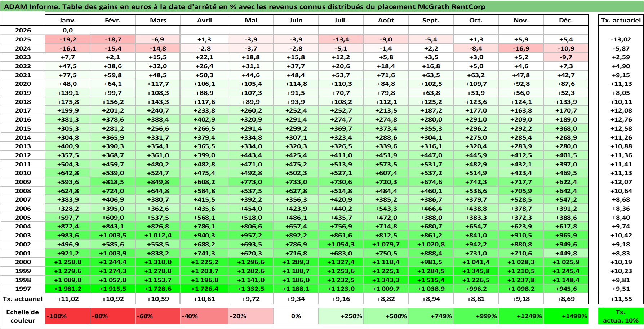Select the +500% green swatch
Image resolution: width=644 pixels, height=329 pixels.
(x=386, y=316)
